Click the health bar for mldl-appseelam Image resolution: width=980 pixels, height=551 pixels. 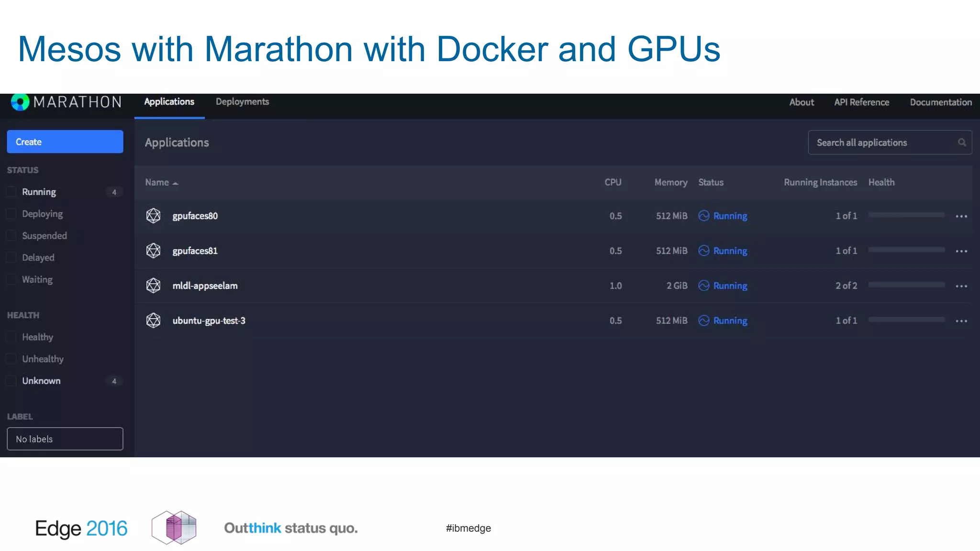point(906,285)
